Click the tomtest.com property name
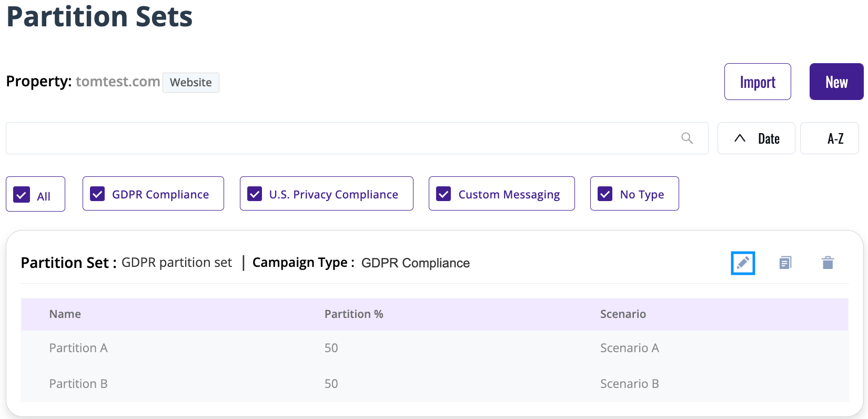 tap(118, 82)
